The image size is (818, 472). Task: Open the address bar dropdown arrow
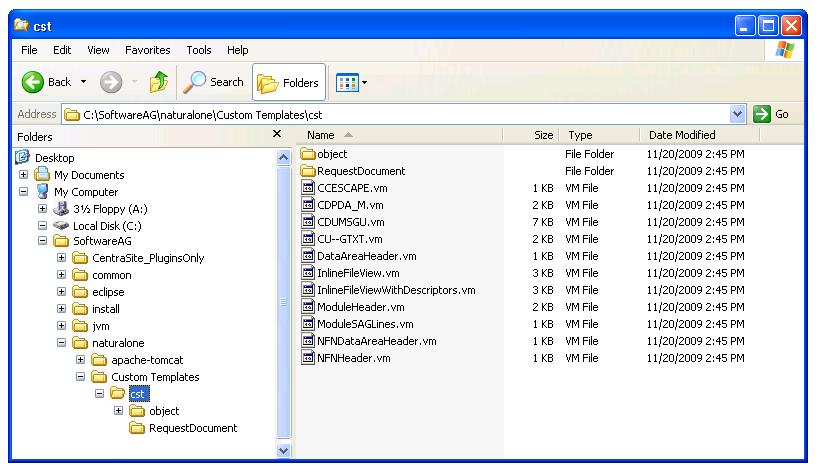pos(738,114)
